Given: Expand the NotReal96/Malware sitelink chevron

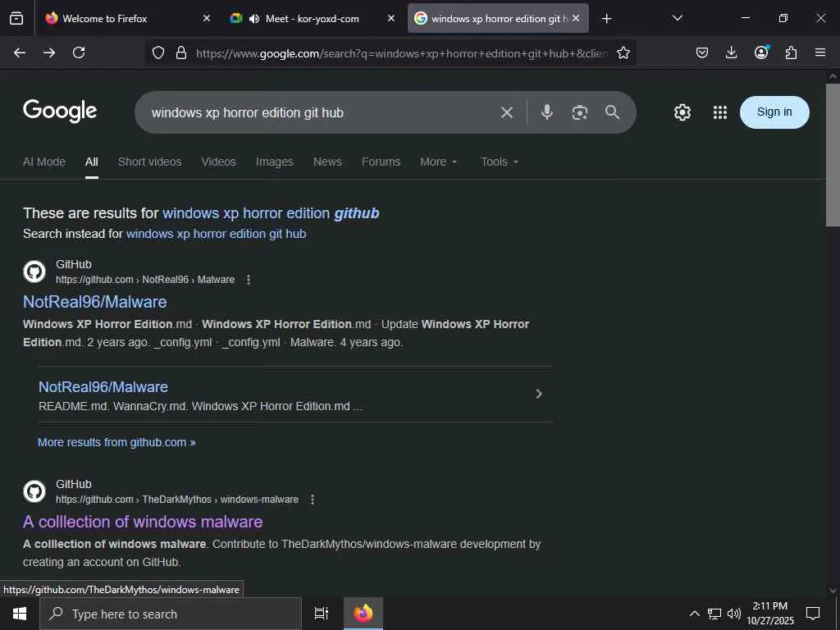Looking at the screenshot, I should coord(539,394).
